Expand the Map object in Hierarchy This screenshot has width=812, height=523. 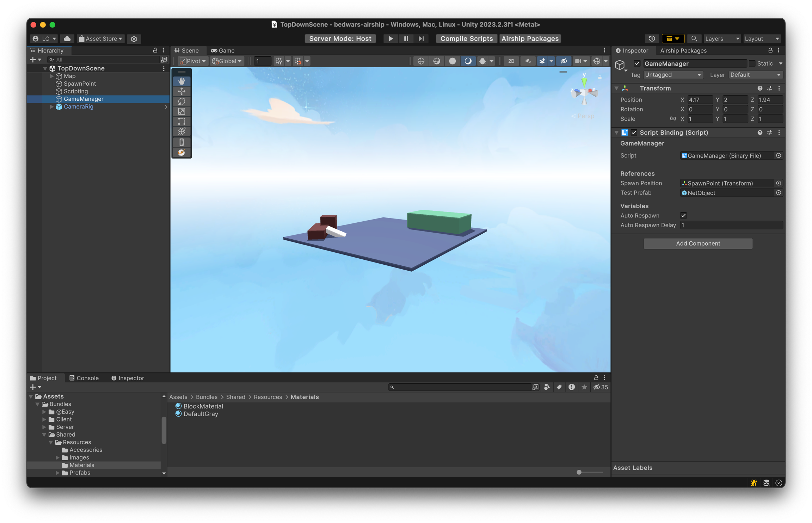point(51,76)
